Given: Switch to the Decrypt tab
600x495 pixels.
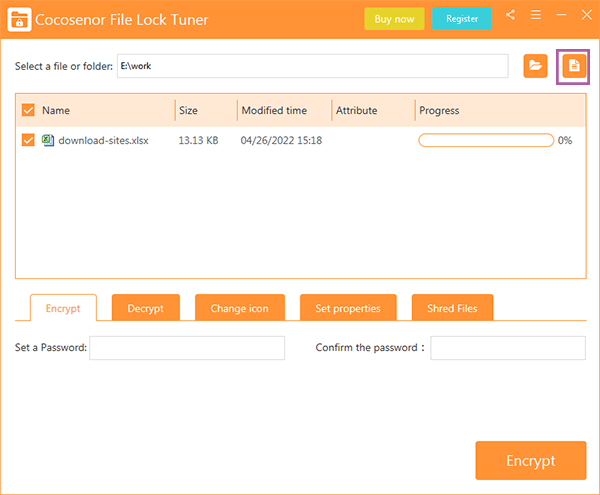Looking at the screenshot, I should pyautogui.click(x=145, y=308).
